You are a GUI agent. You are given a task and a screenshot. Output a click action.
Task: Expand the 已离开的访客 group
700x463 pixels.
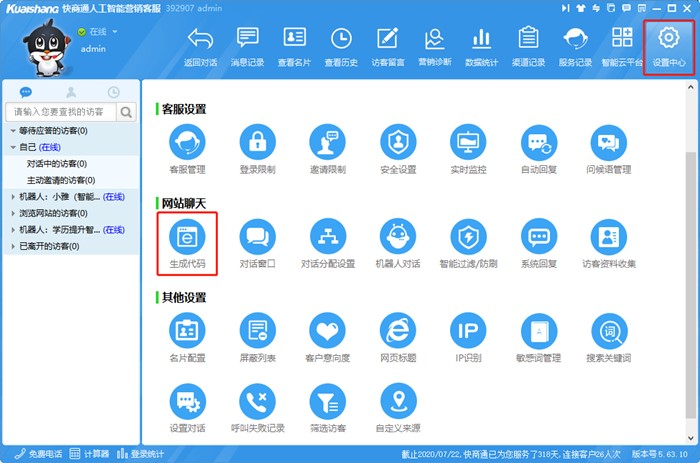pos(13,246)
